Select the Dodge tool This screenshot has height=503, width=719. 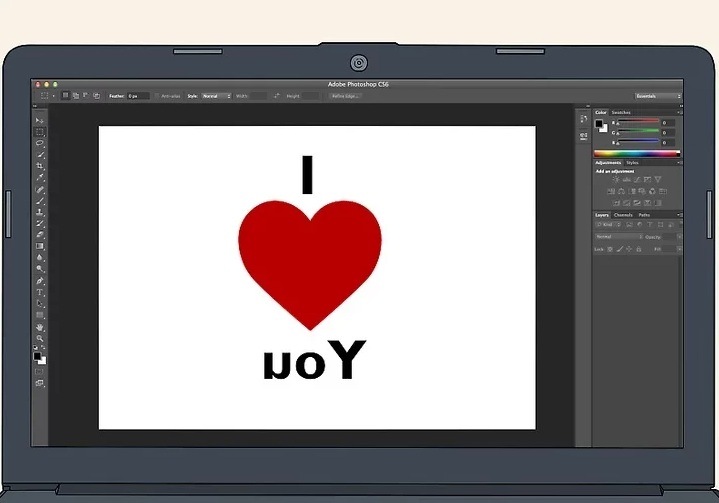[39, 269]
